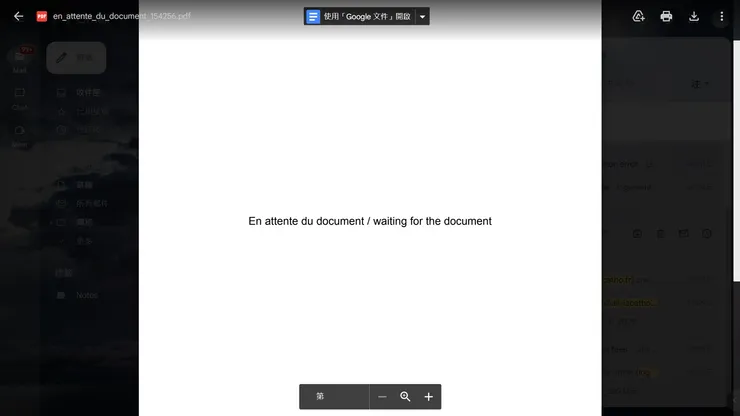Screen dimensions: 740x416
Task: Click the page number field
Action: click(334, 397)
